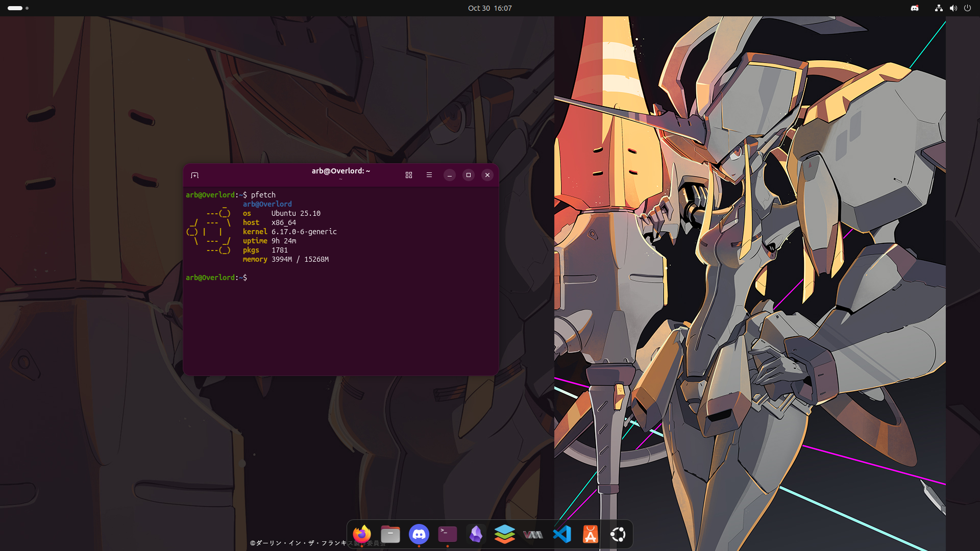Launch Obsidian from the dock
Screen dimensions: 980x551
[x=476, y=534]
